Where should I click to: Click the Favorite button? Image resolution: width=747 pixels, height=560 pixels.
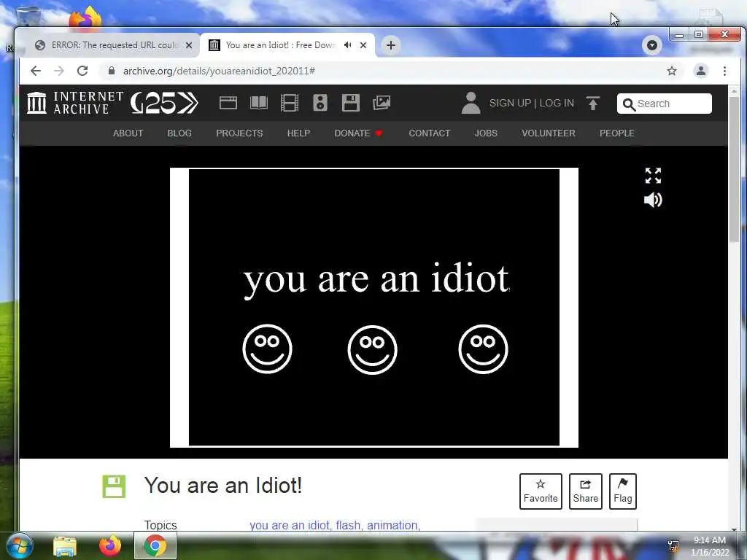541,491
